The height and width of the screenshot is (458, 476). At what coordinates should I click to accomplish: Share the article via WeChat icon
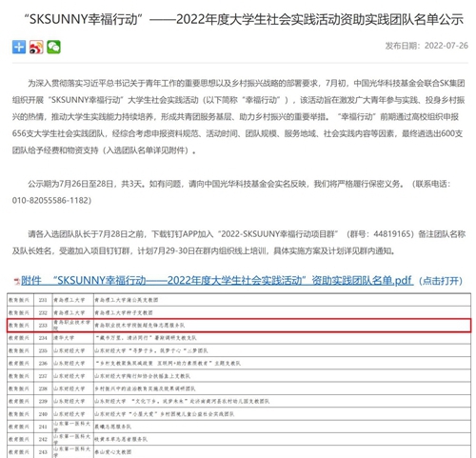(53, 47)
